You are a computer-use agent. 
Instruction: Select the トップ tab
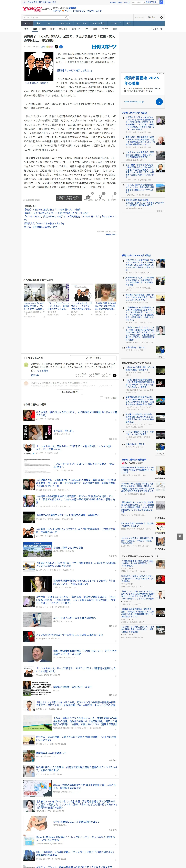click(27, 24)
